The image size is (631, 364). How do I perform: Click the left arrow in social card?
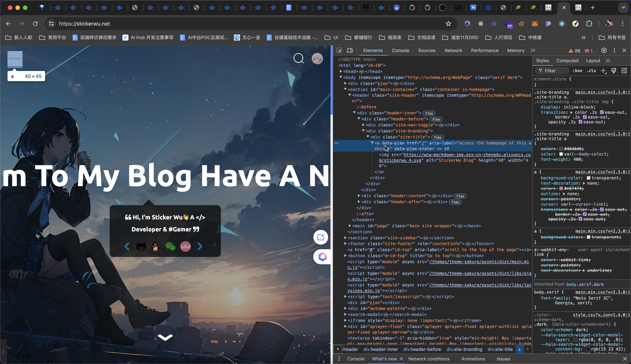(127, 246)
